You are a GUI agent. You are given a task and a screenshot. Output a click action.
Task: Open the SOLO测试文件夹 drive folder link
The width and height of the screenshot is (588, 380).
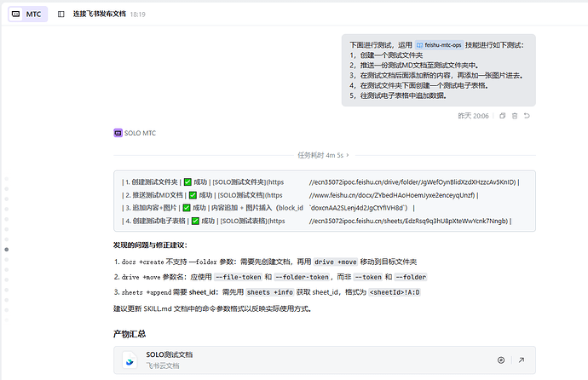(x=412, y=182)
